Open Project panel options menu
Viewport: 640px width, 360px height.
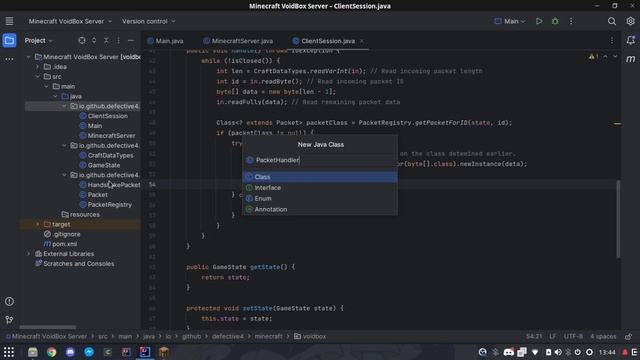118,40
